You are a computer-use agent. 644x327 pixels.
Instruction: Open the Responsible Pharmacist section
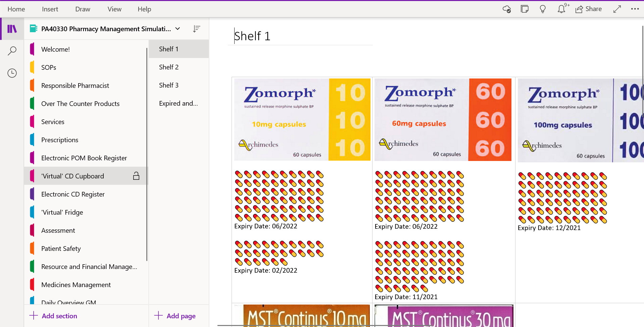[86, 86]
